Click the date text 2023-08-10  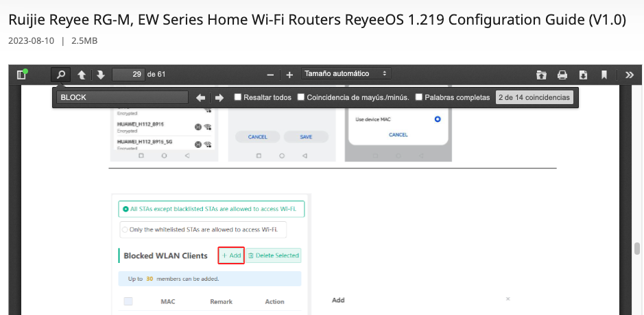pyautogui.click(x=31, y=41)
